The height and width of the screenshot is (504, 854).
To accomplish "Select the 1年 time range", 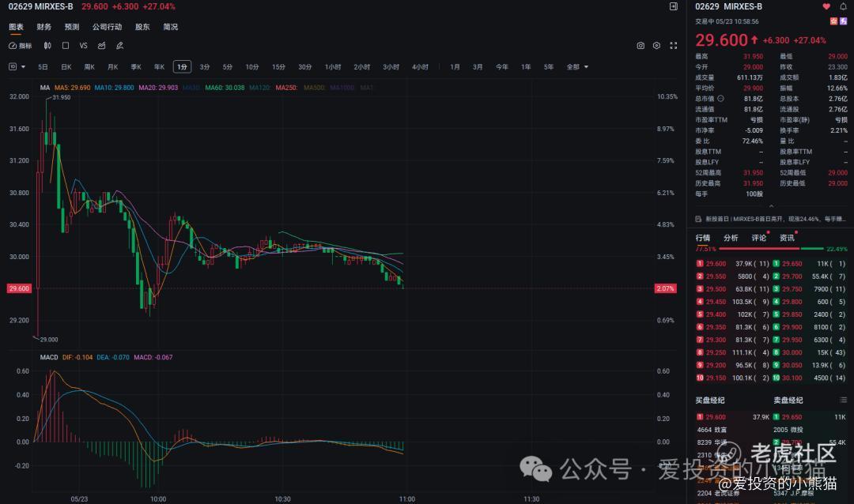I will 526,67.
